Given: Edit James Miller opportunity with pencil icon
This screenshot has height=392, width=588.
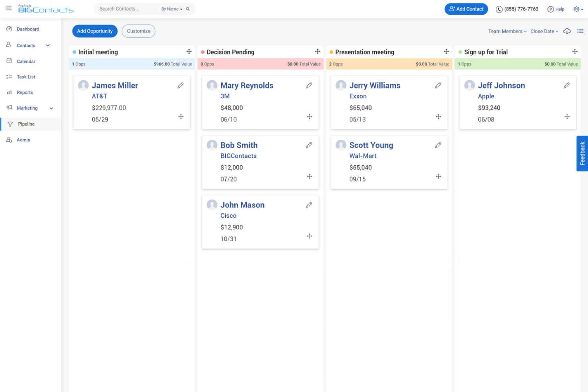Looking at the screenshot, I should [x=180, y=85].
